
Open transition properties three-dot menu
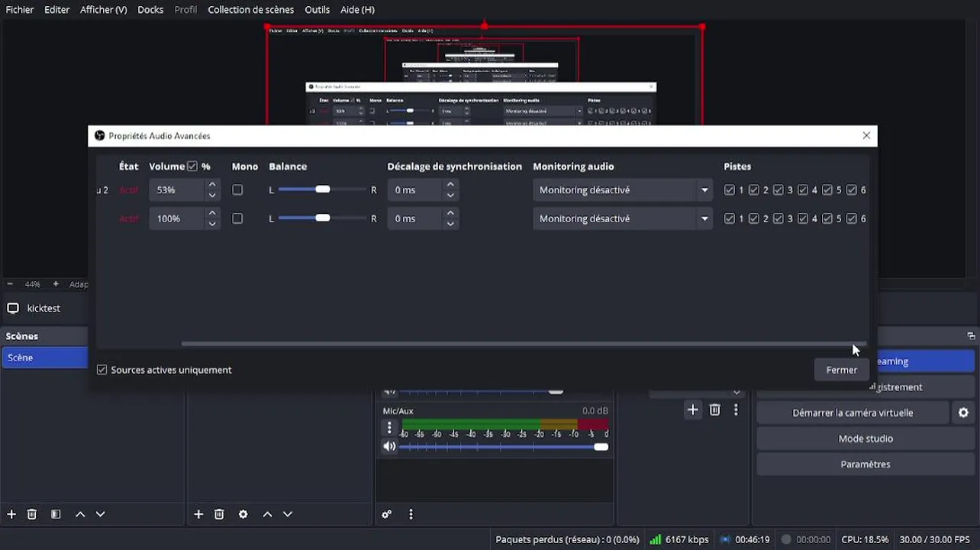[x=736, y=410]
